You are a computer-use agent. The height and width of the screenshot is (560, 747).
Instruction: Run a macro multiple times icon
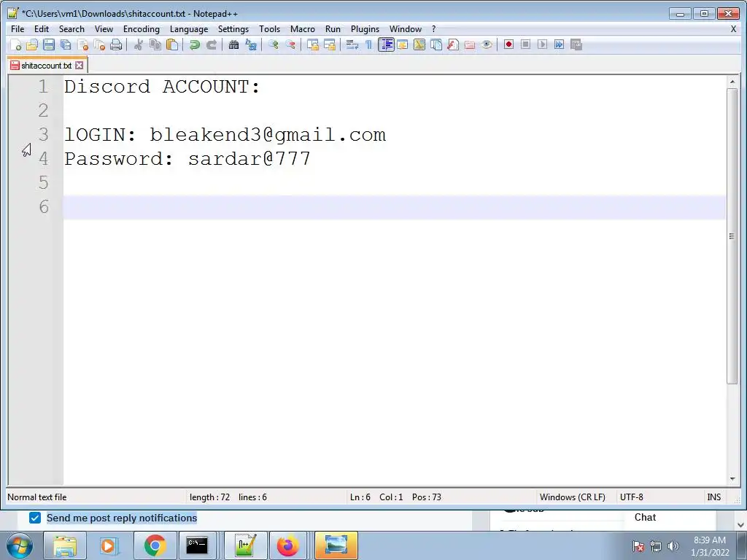pos(560,44)
